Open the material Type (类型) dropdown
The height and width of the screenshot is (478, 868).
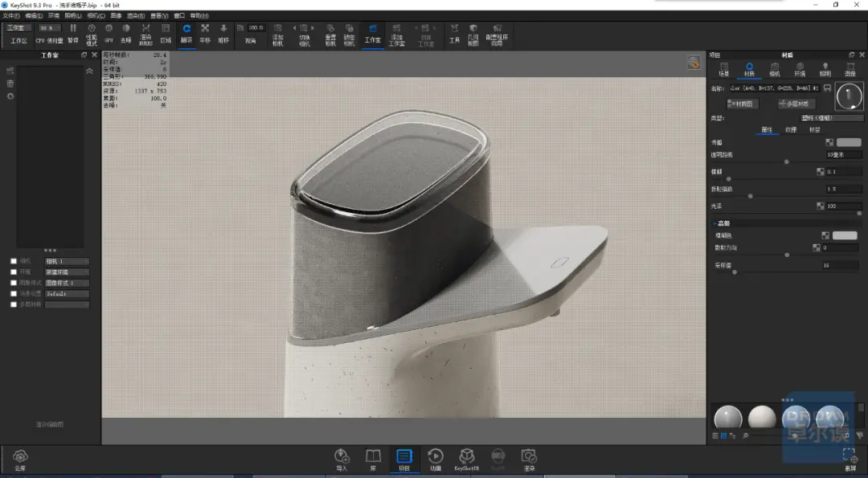tap(832, 118)
